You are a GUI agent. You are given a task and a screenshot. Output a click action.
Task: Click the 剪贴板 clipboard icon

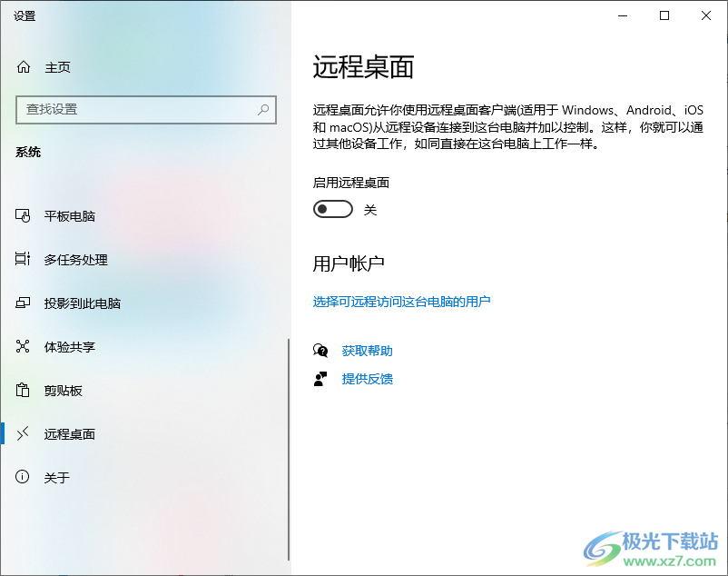point(22,391)
